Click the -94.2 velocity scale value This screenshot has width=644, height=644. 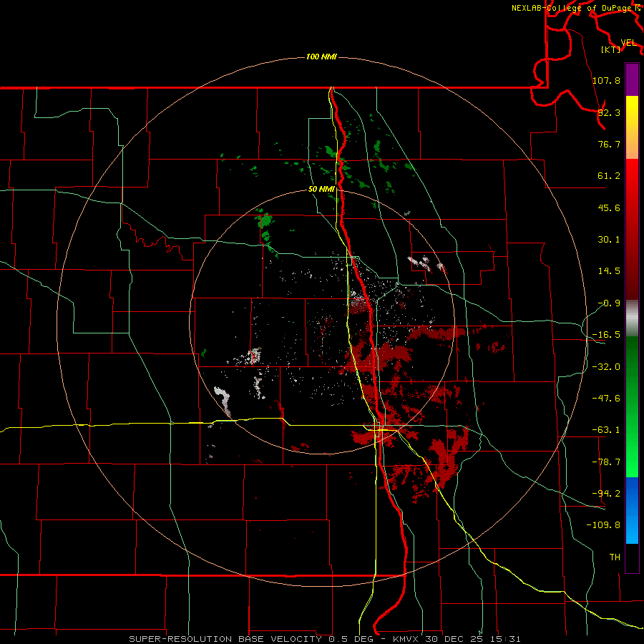tap(606, 494)
